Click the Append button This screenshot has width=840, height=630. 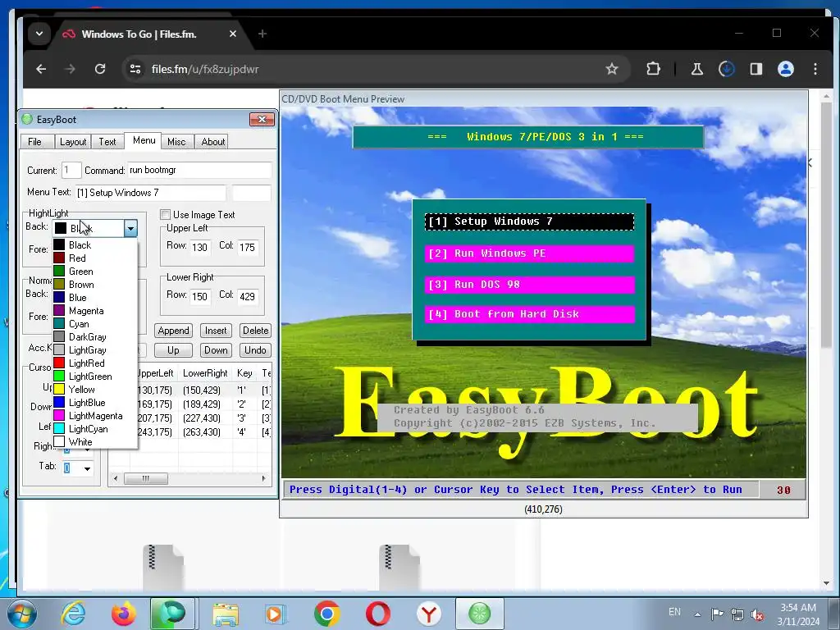173,331
